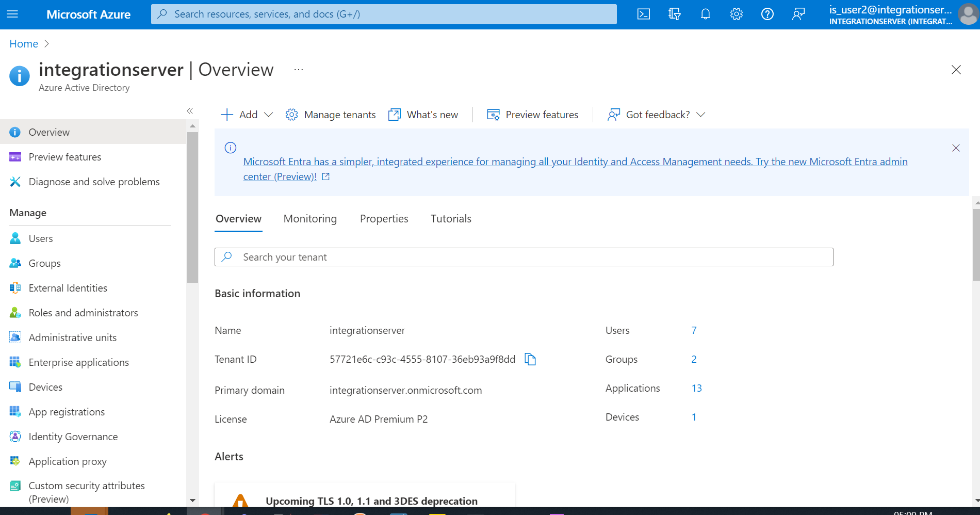The width and height of the screenshot is (980, 515).
Task: Expand the Add dropdown chevron
Action: point(268,115)
